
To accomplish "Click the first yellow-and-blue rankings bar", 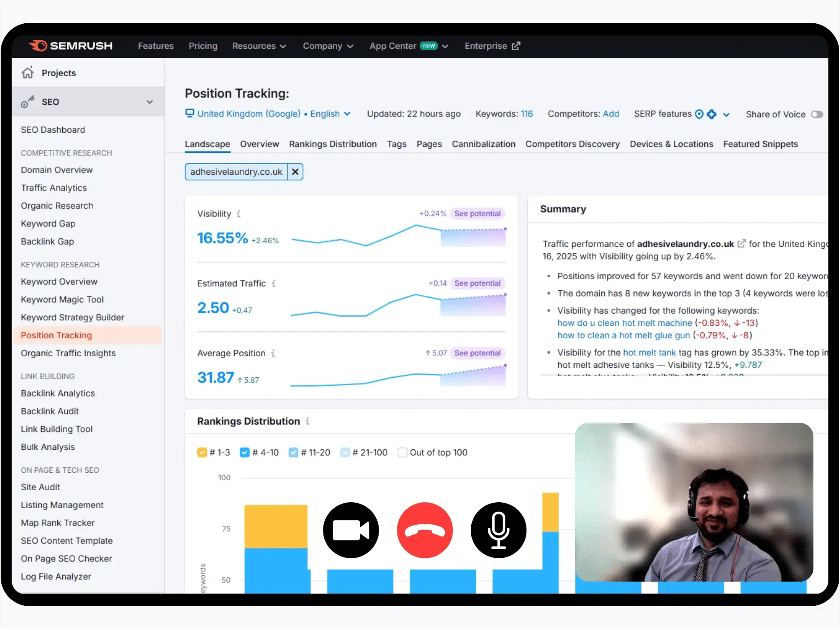I will (277, 549).
